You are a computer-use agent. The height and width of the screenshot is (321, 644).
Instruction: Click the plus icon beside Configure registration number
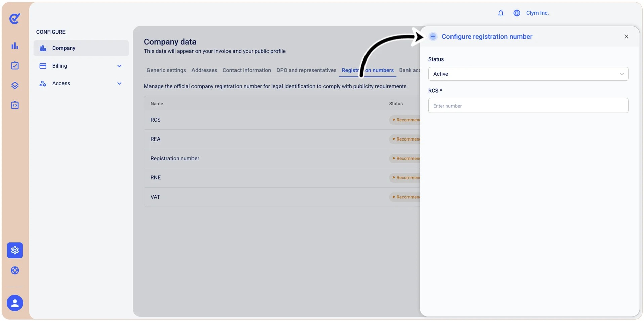pos(433,36)
